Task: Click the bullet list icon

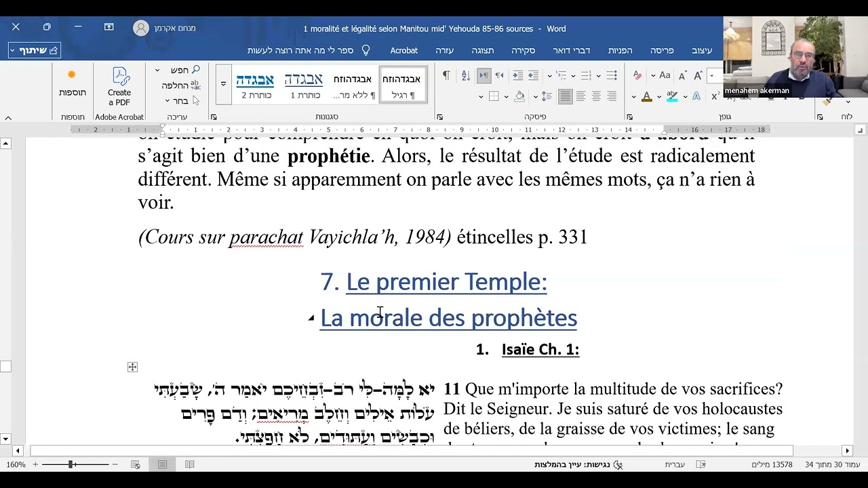Action: coord(612,76)
